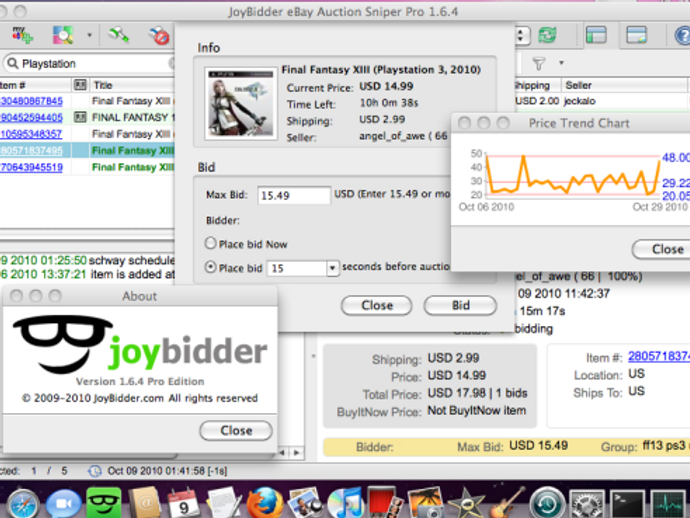Click "USD 17.98 | 1 bids" total price
The width and height of the screenshot is (690, 518).
click(x=477, y=393)
